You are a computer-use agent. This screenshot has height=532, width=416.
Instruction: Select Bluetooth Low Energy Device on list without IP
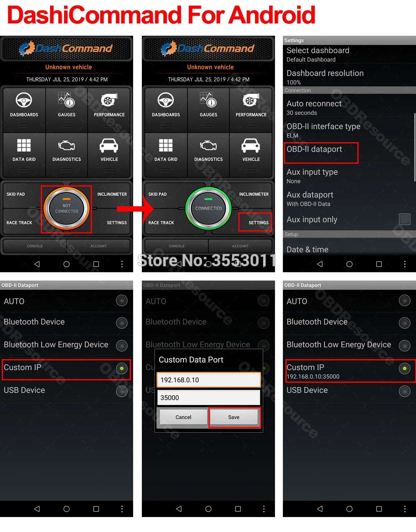122,345
